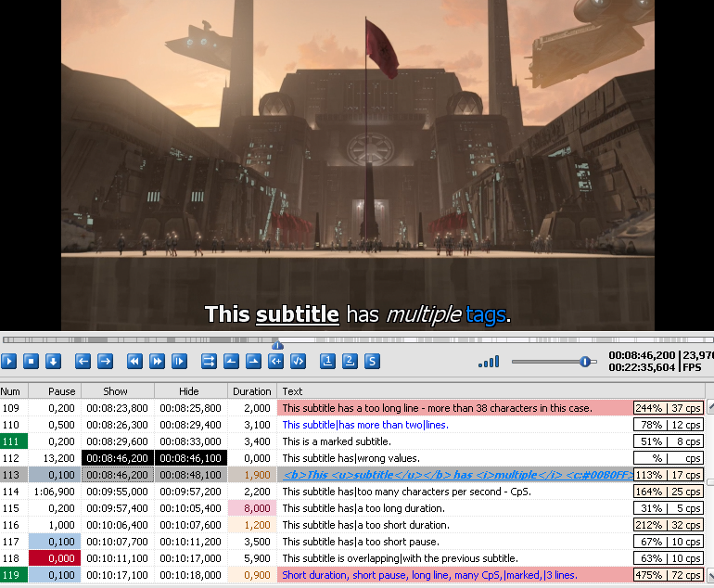Screen dimensions: 714x588
Task: Click the number 1 toolbar icon
Action: 328,361
